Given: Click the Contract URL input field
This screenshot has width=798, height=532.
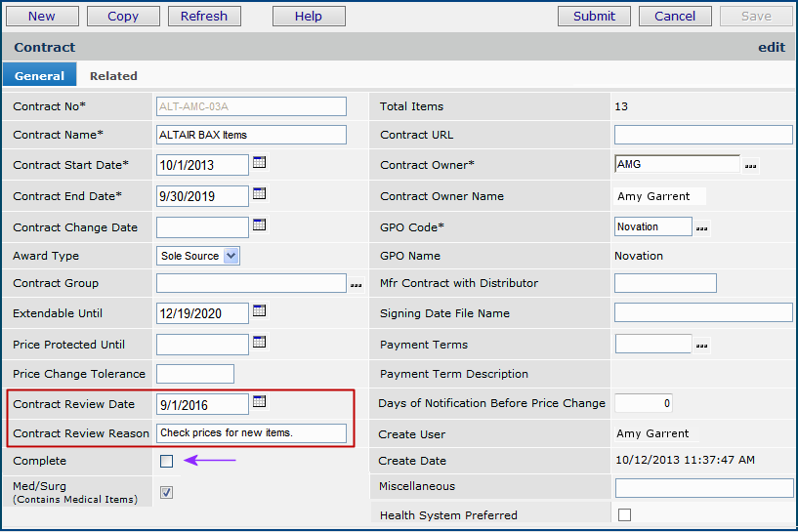Looking at the screenshot, I should click(702, 135).
